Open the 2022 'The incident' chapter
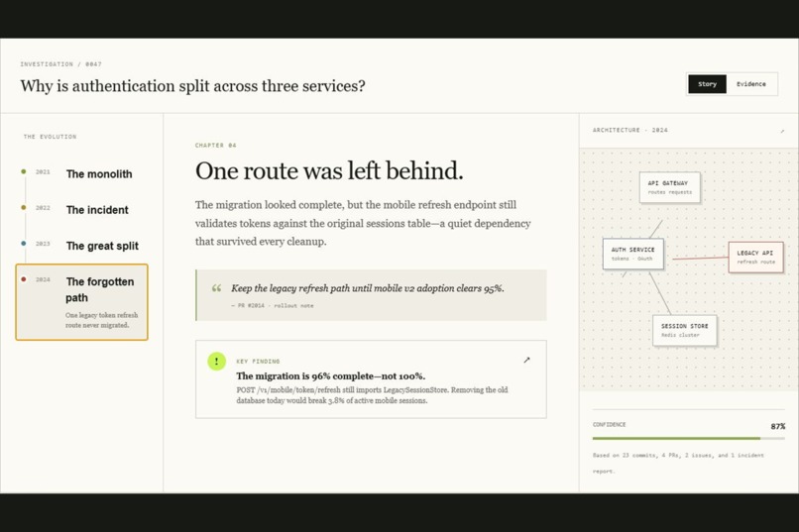The width and height of the screenshot is (799, 532). (81, 210)
